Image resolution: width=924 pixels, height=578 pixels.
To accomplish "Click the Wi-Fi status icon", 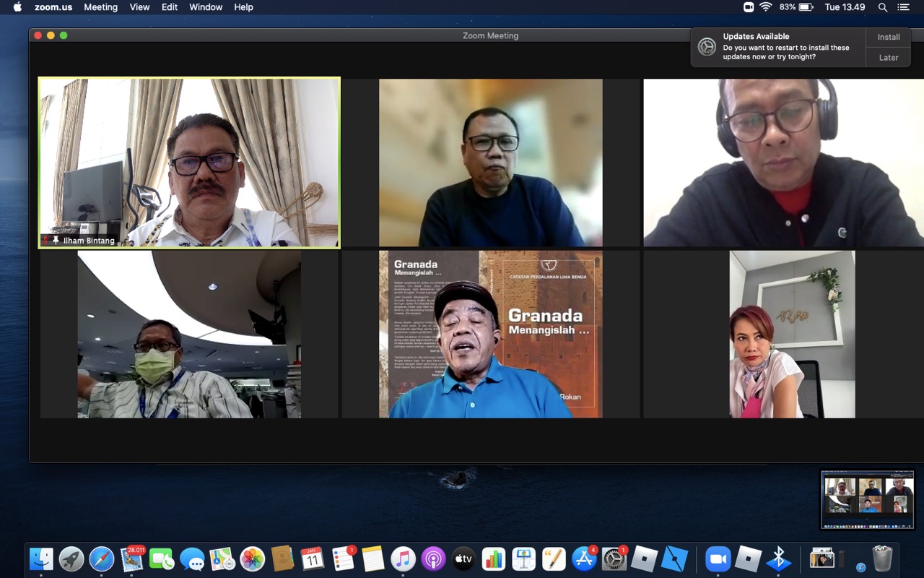I will [765, 7].
